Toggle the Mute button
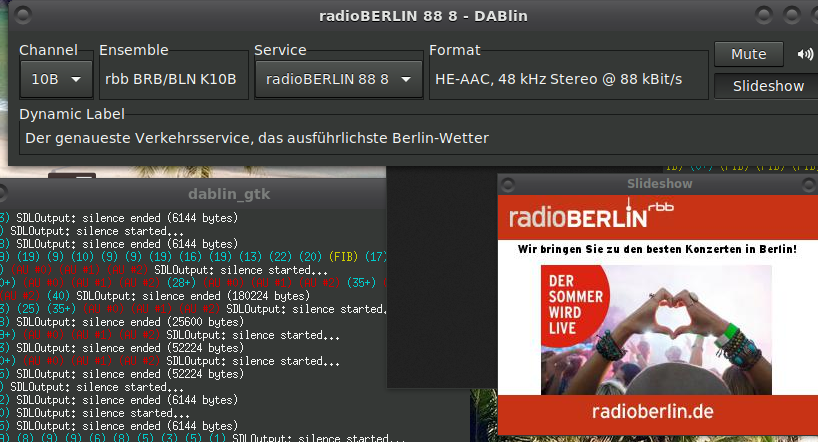Viewport: 818px width, 442px height. (x=748, y=54)
